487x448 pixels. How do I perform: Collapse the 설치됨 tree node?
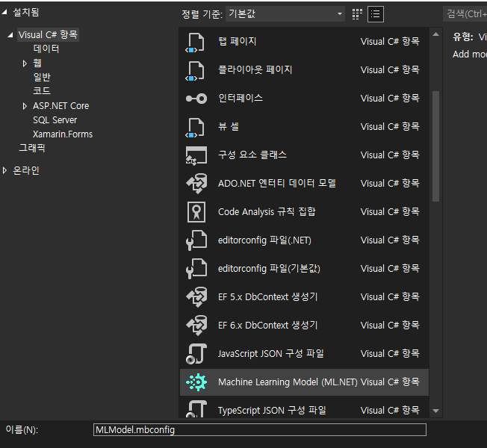[4, 12]
